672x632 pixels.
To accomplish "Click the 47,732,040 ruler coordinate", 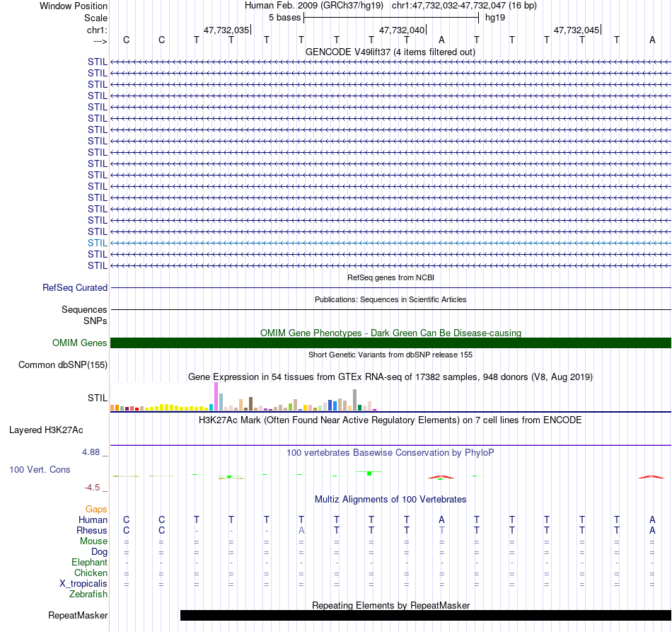I will [402, 30].
